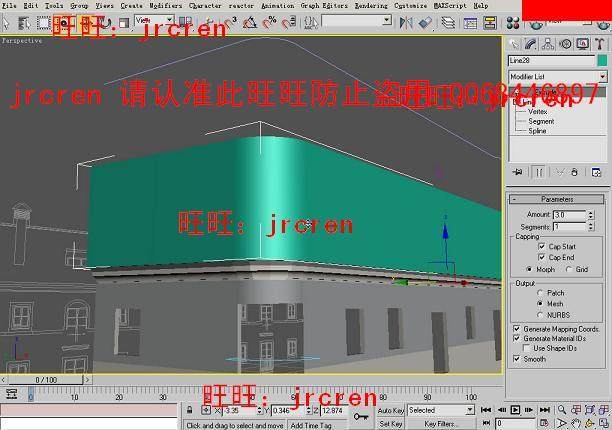Switch to the Modify command panel
Image resolution: width=612 pixels, height=430 pixels.
tap(531, 44)
